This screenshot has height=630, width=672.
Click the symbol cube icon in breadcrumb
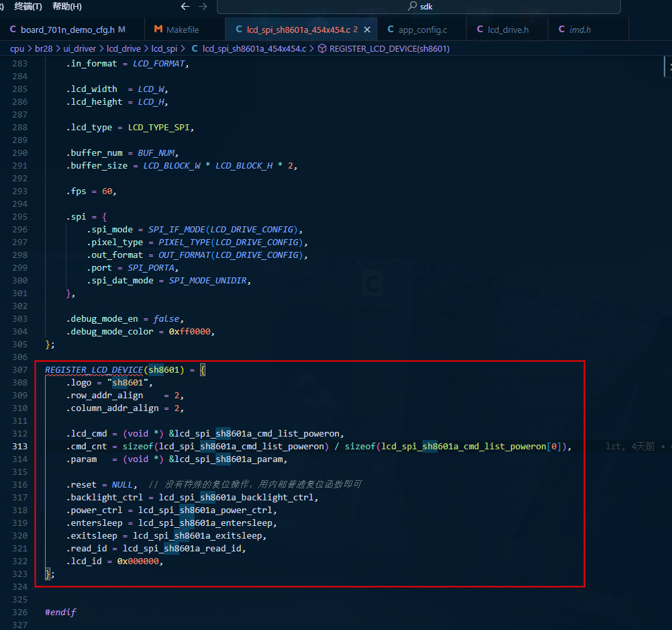pyautogui.click(x=322, y=48)
